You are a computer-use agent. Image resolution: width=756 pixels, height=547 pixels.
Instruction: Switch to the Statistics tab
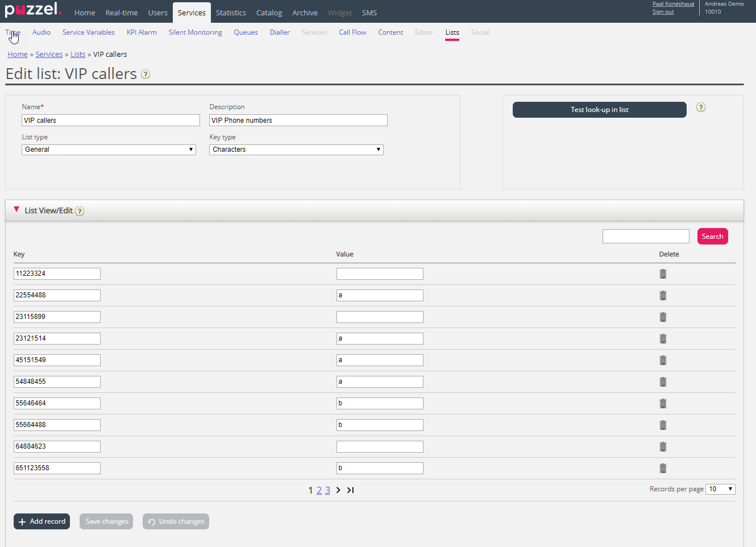[x=231, y=13]
